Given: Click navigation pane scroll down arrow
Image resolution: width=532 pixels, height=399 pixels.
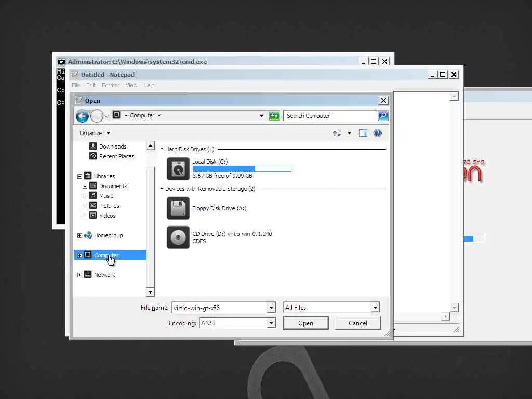Looking at the screenshot, I should click(x=150, y=292).
